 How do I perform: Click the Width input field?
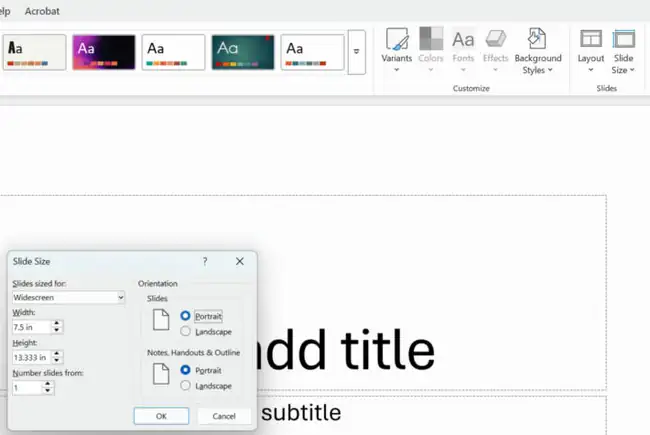[32, 327]
